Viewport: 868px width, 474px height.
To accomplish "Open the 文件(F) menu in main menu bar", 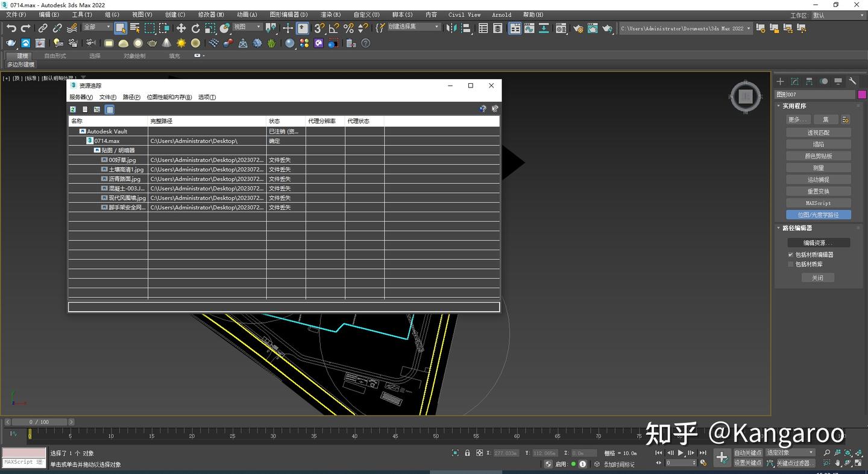I will pyautogui.click(x=16, y=14).
